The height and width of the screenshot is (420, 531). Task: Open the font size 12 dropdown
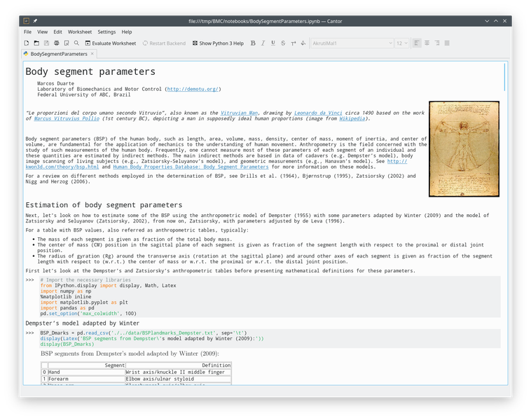(x=402, y=43)
